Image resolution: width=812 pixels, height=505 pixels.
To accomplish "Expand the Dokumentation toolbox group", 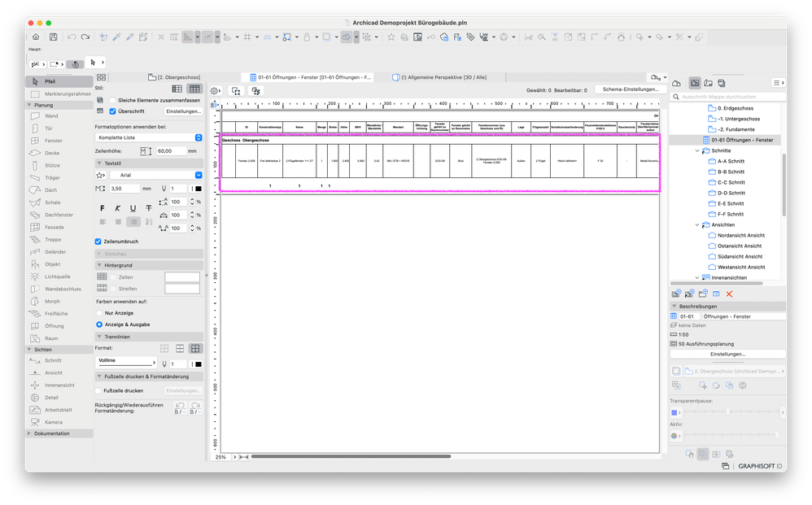I will tap(29, 433).
